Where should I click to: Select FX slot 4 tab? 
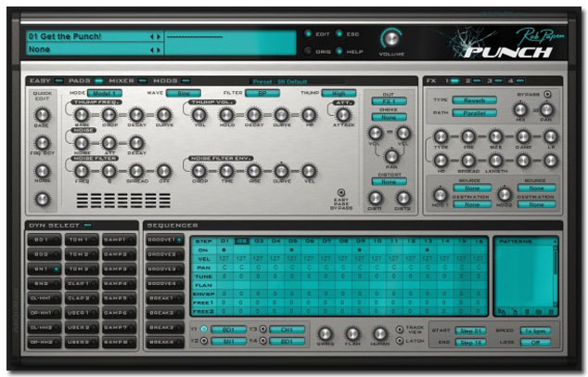click(519, 81)
